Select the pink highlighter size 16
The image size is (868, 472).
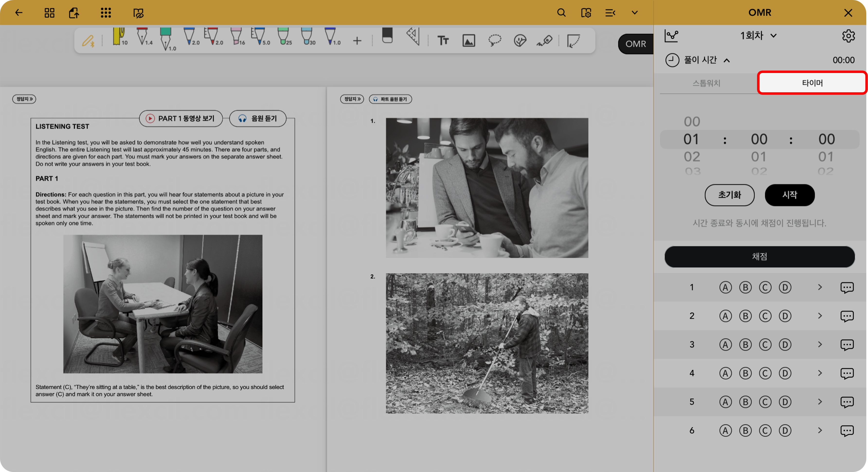(x=238, y=37)
